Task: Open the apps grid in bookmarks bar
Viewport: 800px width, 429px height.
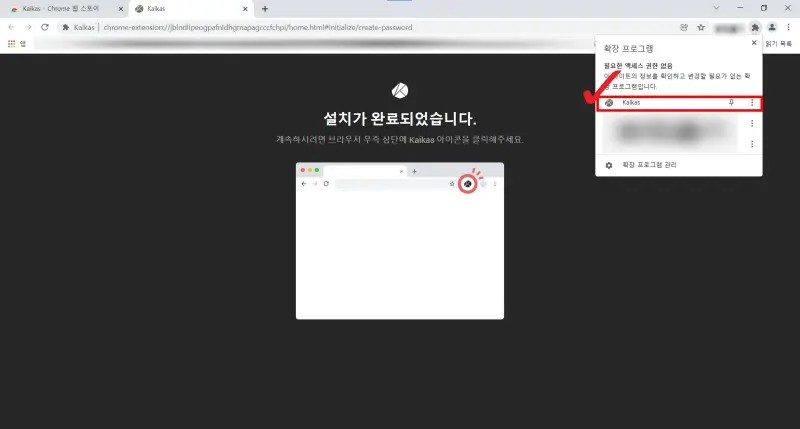Action: click(11, 44)
